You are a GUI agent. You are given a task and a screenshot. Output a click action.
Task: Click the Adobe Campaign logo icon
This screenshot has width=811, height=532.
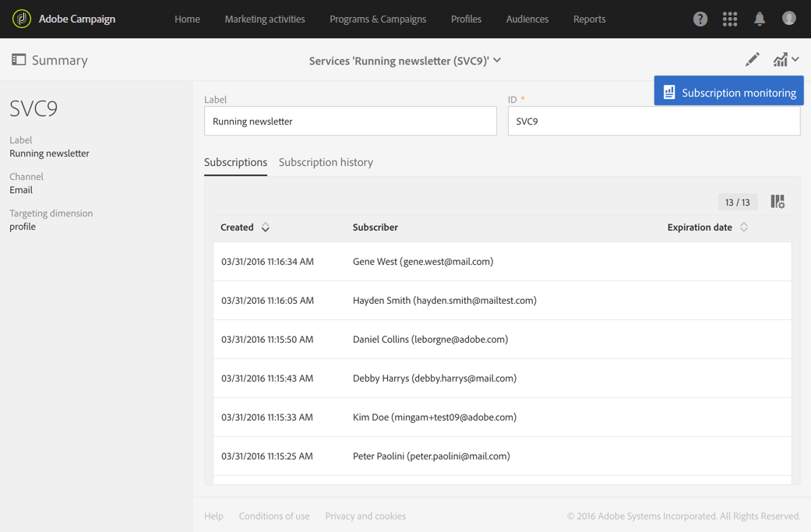click(x=22, y=19)
